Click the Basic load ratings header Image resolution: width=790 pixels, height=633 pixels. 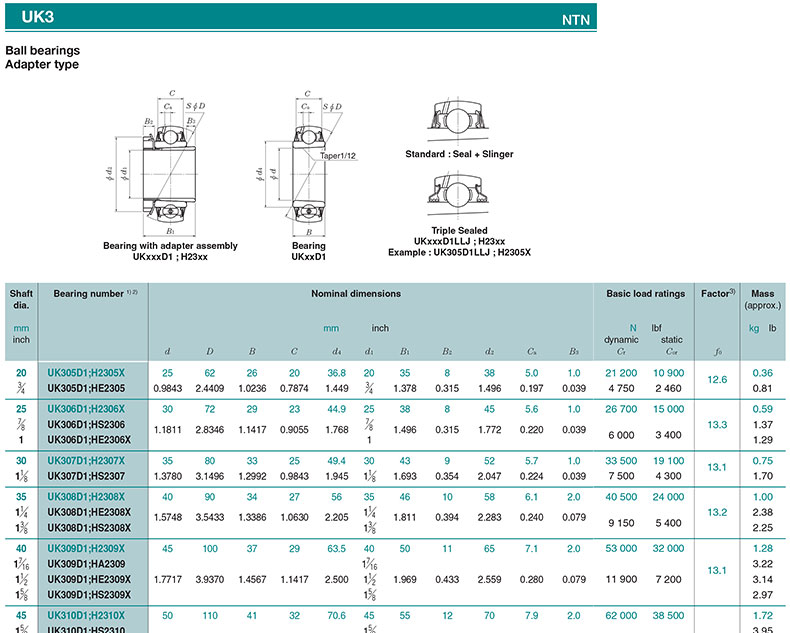[x=645, y=294]
